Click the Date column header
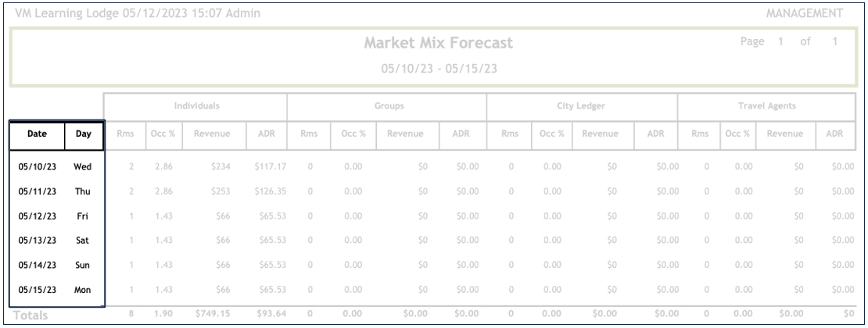Viewport: 868px width, 328px height. pos(36,134)
